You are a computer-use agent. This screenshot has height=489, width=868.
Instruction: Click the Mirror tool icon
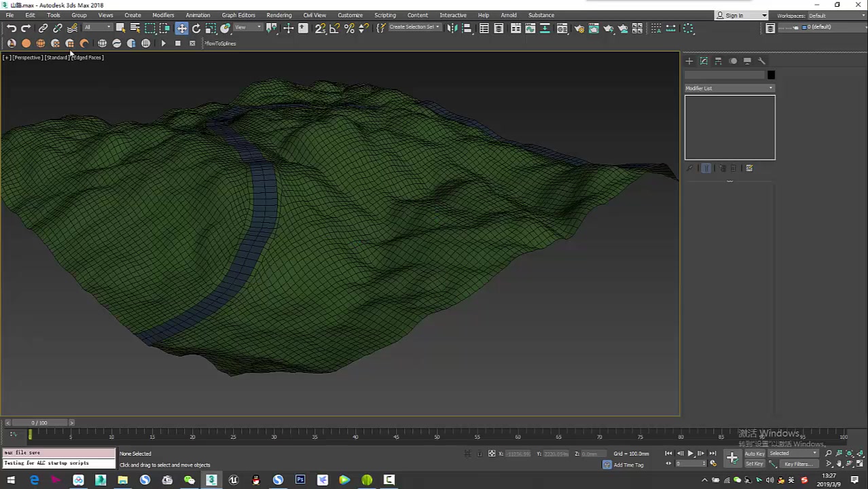(x=452, y=28)
